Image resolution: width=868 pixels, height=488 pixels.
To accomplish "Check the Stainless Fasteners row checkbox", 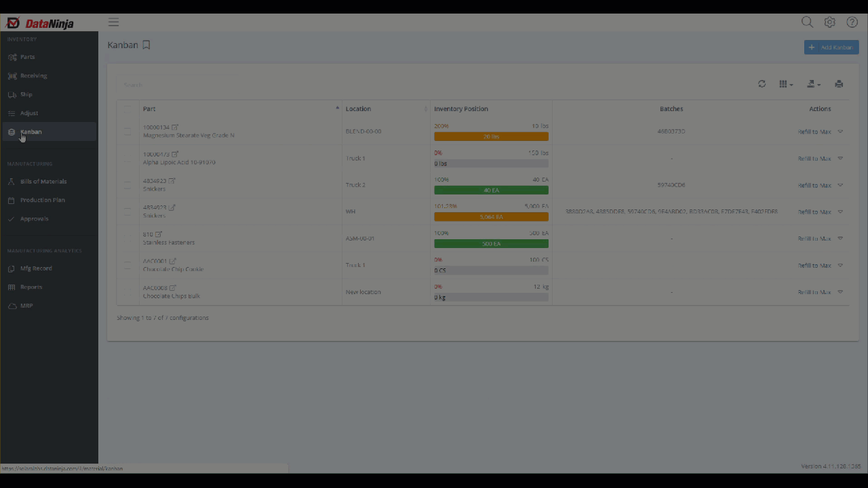I will click(x=127, y=239).
